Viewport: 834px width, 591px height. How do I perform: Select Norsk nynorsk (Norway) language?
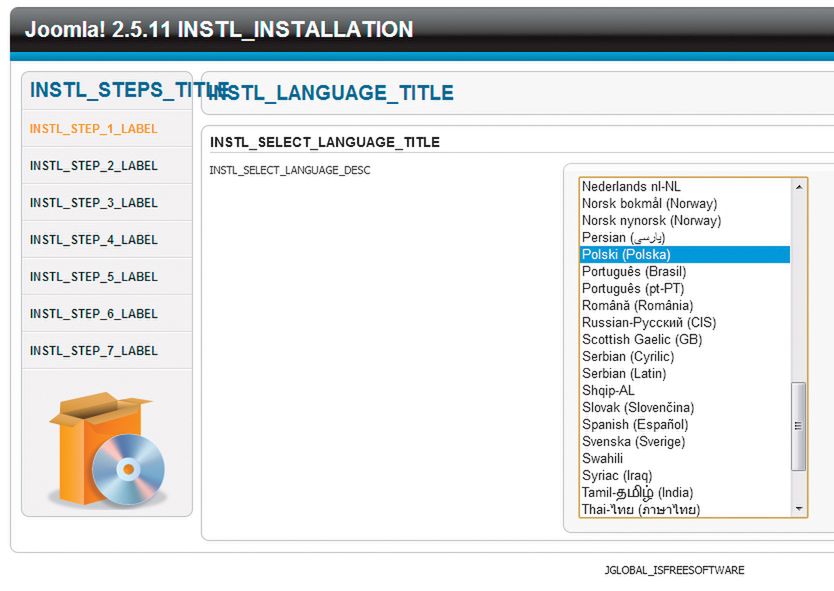click(x=684, y=220)
